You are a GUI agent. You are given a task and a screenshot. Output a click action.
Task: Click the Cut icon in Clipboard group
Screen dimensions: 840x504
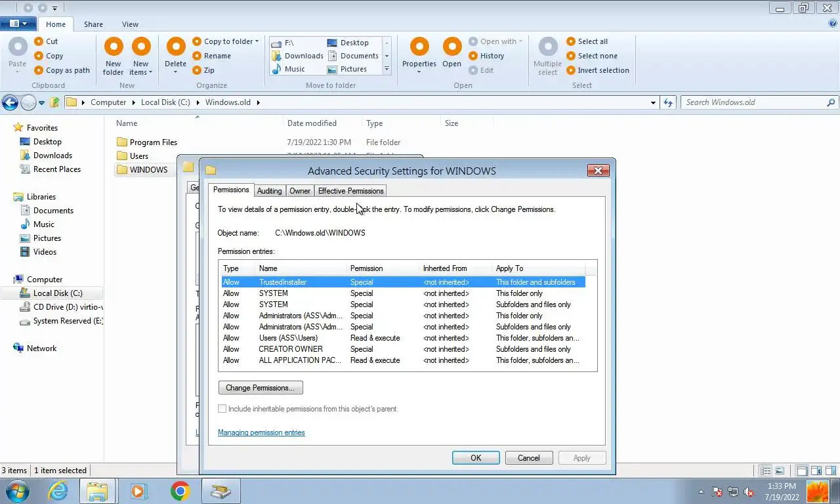click(39, 41)
